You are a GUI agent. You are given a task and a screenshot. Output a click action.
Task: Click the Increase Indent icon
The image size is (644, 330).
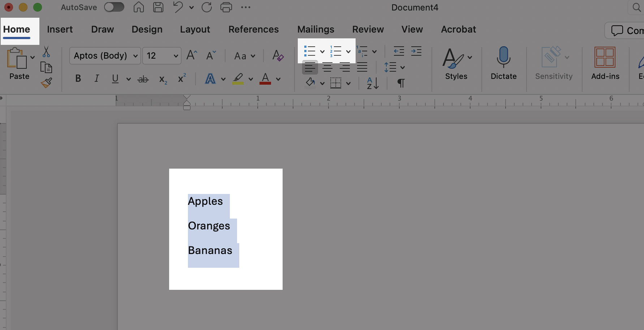(x=416, y=51)
